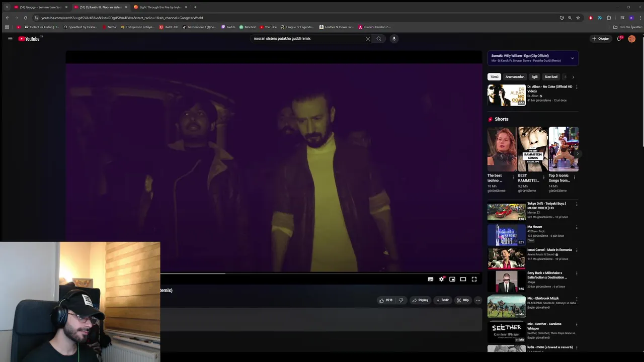Select the Tümü filter chip

(494, 77)
